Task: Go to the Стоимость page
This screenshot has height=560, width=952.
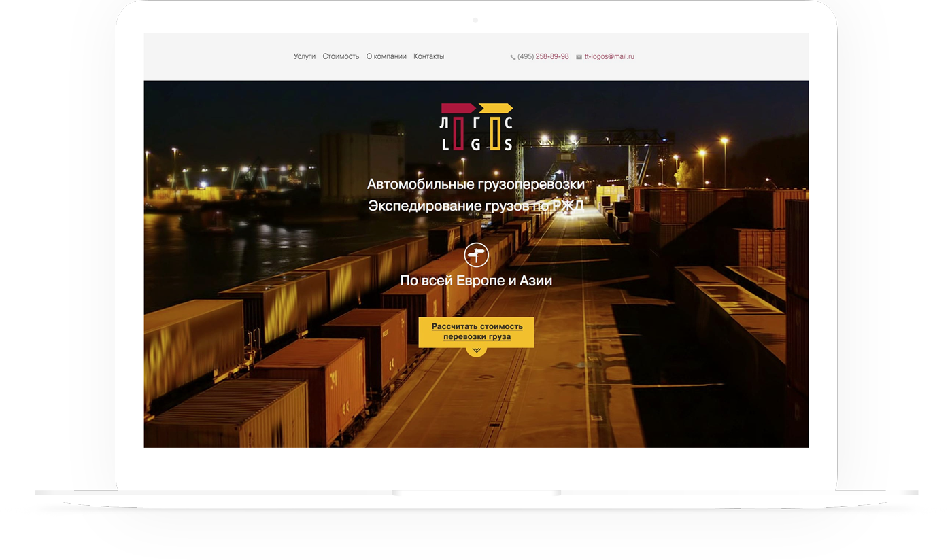Action: pyautogui.click(x=341, y=57)
